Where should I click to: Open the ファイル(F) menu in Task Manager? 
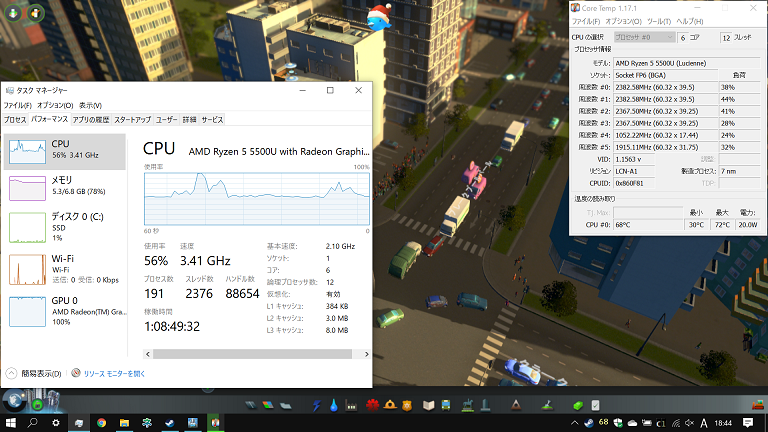[x=18, y=105]
